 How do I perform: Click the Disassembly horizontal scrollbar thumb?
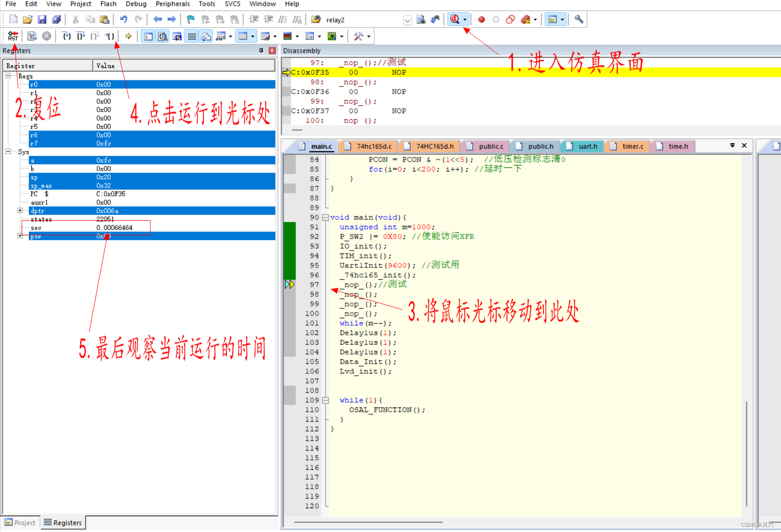coord(297,130)
